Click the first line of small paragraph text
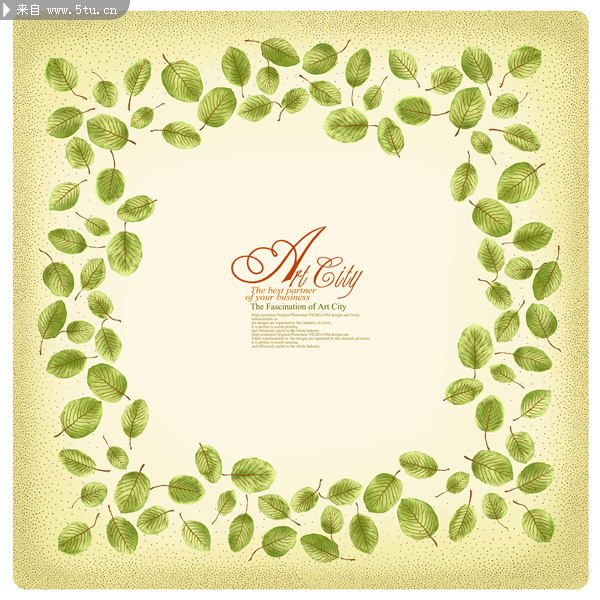Screen dimensions: 600x600 coord(305,315)
